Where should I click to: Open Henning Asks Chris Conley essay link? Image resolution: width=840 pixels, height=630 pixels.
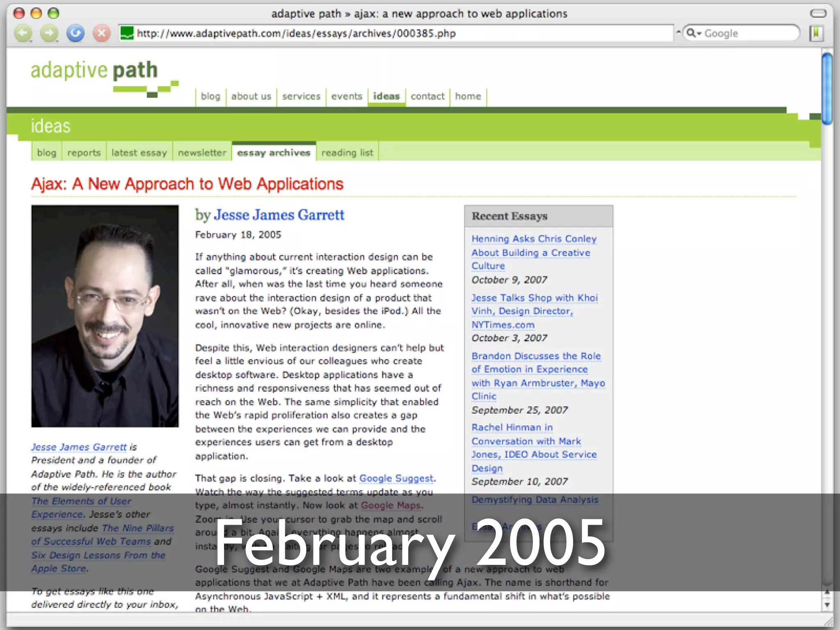coord(534,252)
